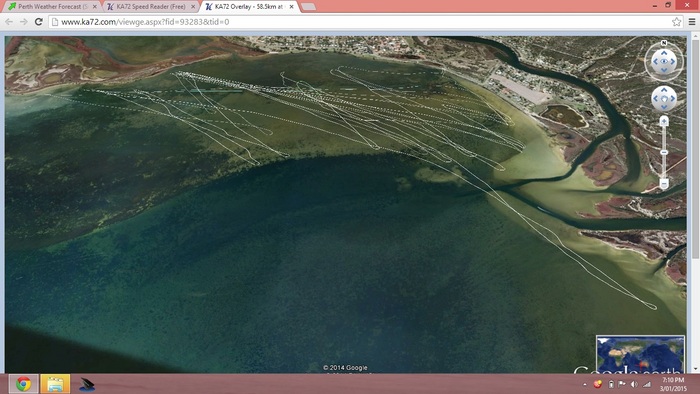Open the Chrome hamburger menu
The width and height of the screenshot is (700, 394).
[x=692, y=21]
